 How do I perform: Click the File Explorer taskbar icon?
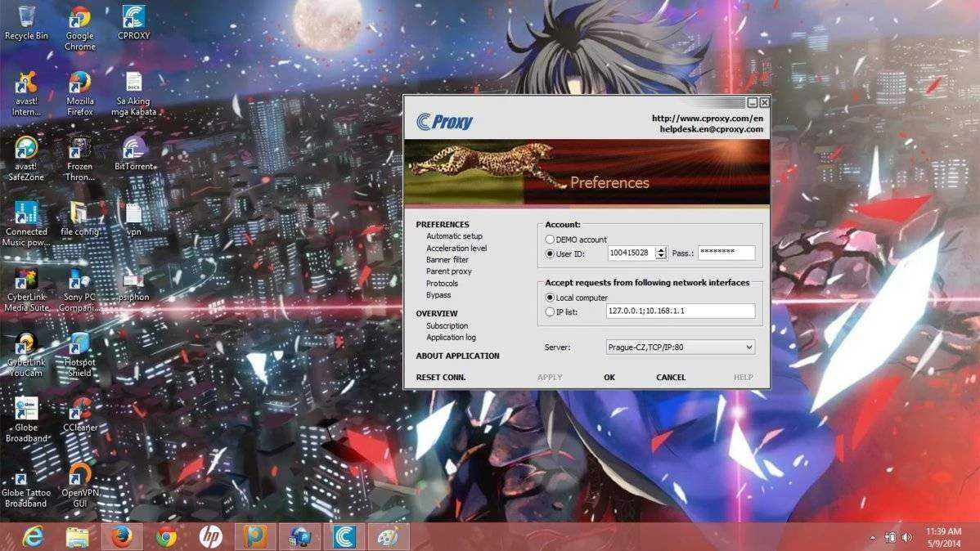coord(77,536)
